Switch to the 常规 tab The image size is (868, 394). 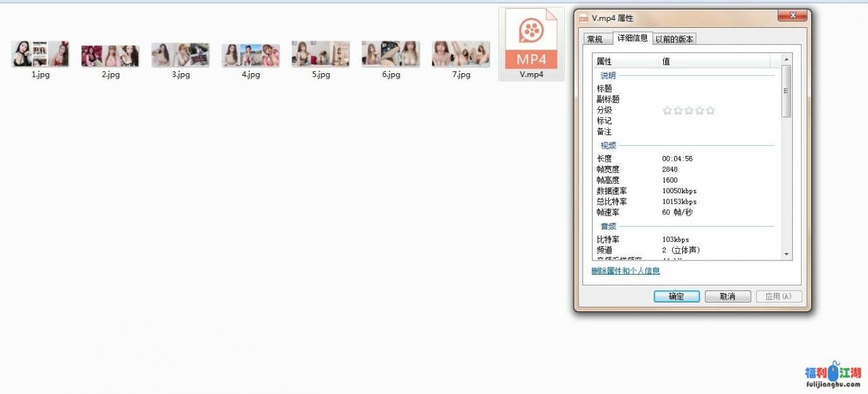(x=597, y=39)
